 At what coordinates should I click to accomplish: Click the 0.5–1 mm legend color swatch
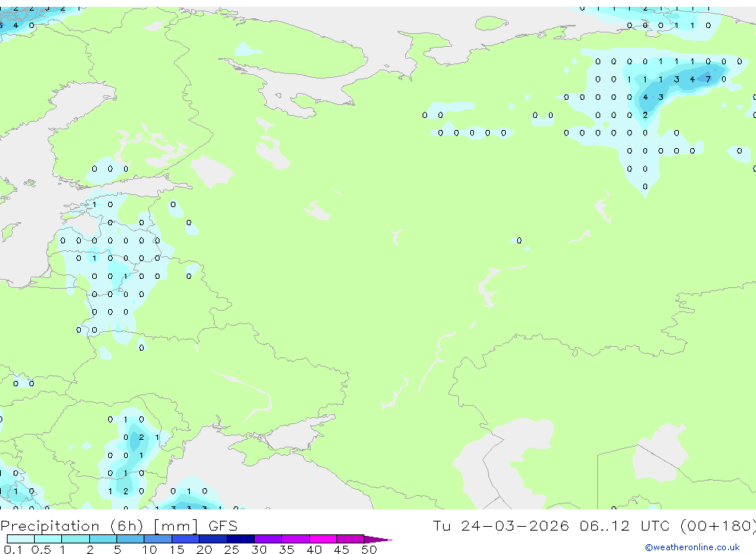48,539
